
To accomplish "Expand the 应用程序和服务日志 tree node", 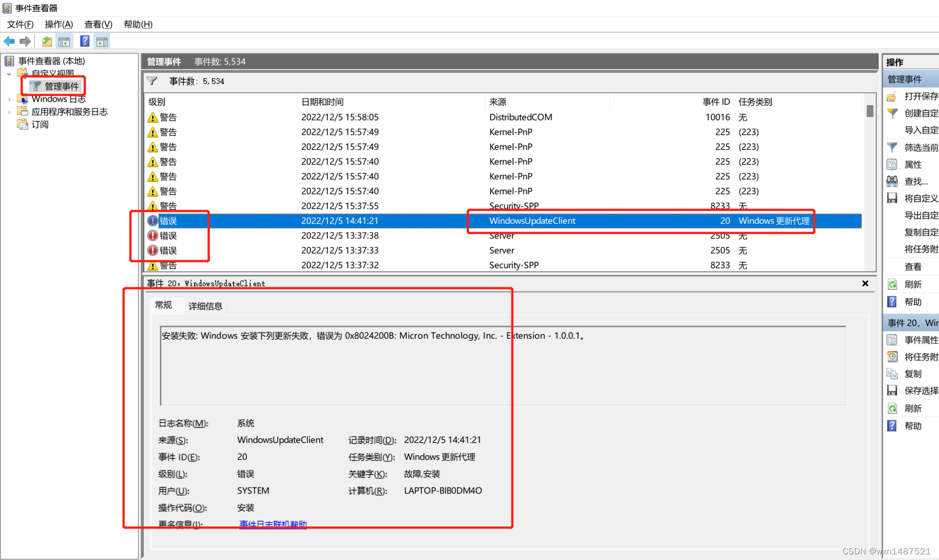I will tap(9, 112).
